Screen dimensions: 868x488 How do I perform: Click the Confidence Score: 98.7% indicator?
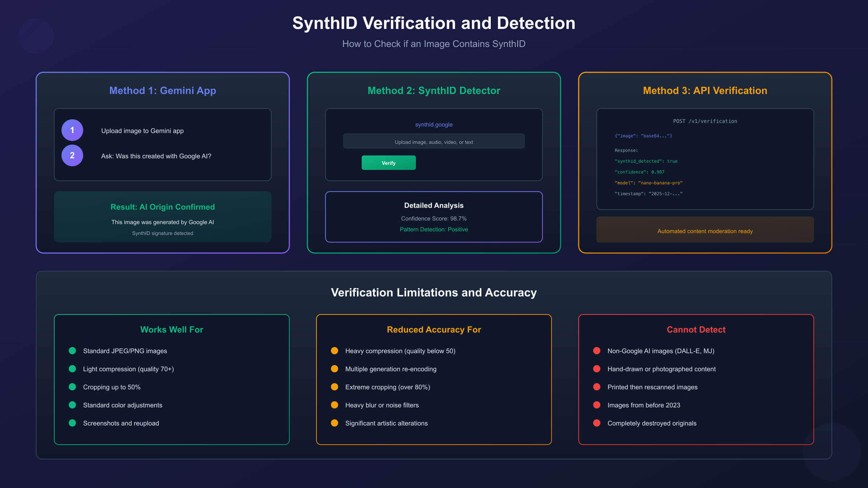[x=434, y=218]
